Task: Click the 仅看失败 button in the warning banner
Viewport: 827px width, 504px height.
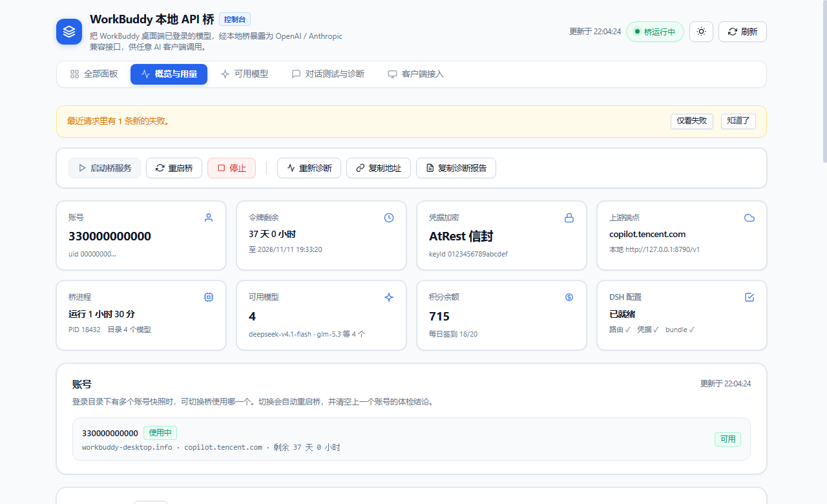Action: (x=692, y=121)
